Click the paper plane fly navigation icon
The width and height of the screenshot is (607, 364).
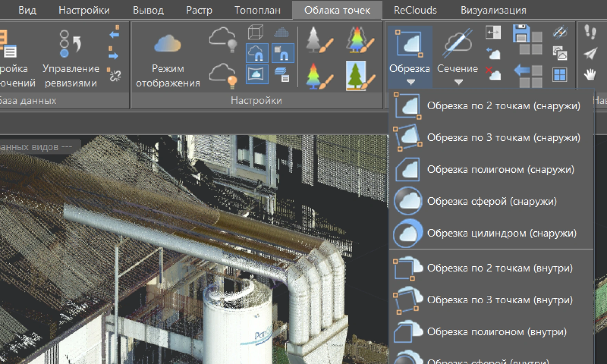(x=590, y=53)
